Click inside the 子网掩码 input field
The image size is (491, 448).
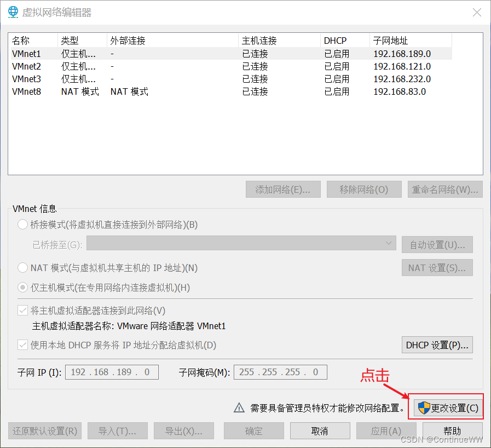point(280,372)
